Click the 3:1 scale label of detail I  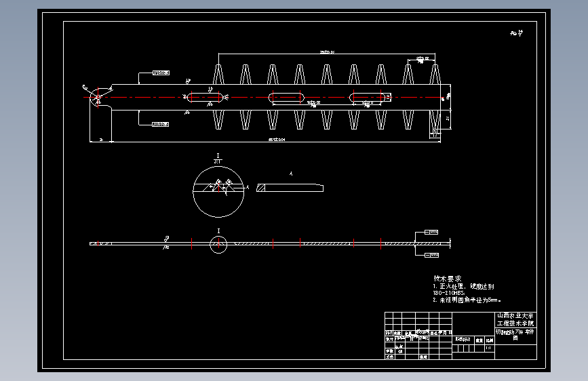tap(218, 161)
